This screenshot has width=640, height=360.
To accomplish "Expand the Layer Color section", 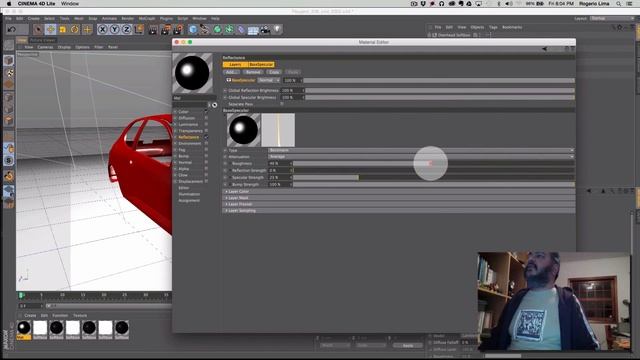I will click(x=398, y=191).
